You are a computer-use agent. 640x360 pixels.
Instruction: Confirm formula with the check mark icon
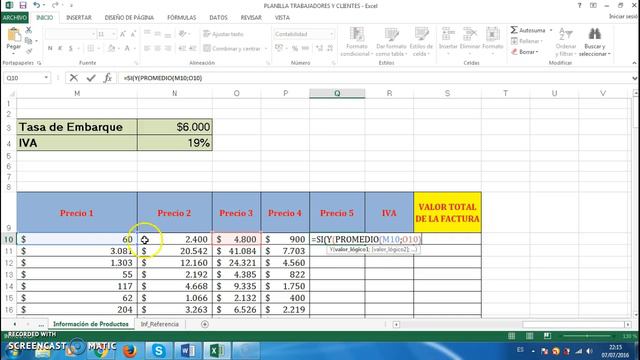tap(91, 78)
